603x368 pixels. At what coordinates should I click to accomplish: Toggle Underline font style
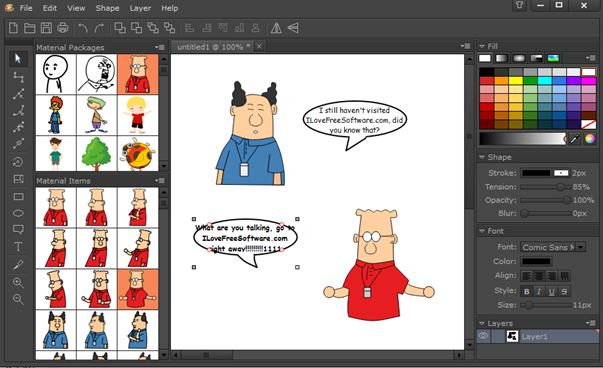click(551, 291)
